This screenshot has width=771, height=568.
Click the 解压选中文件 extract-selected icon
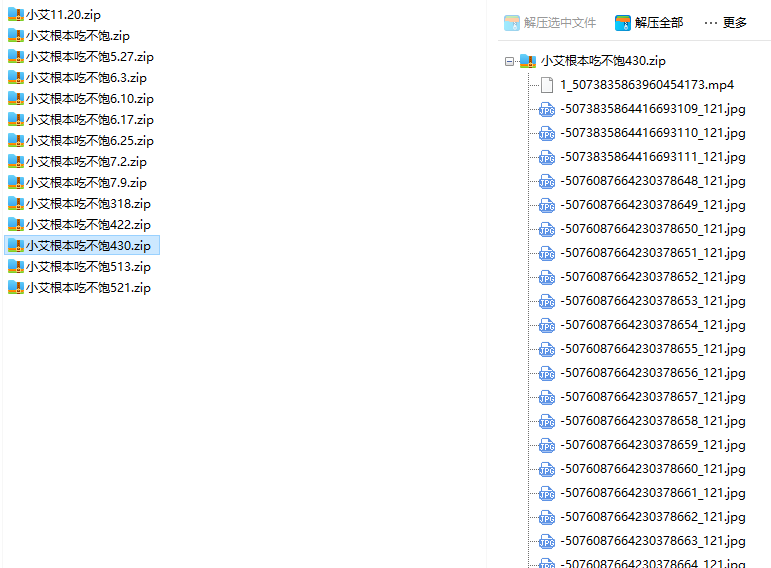[512, 22]
